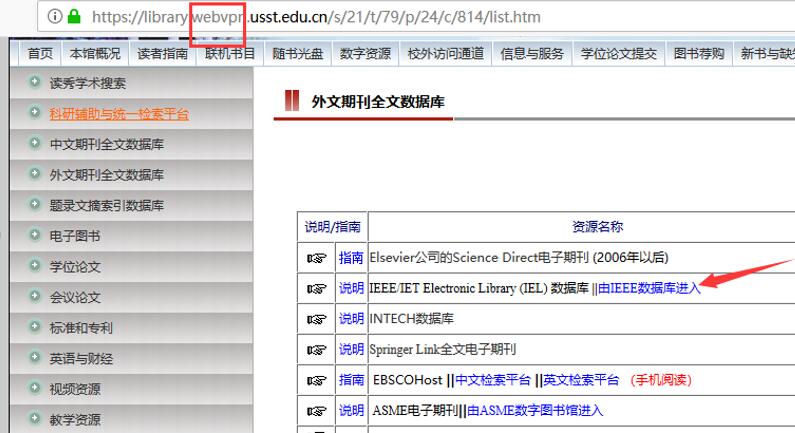795x433 pixels.
Task: Click the pointing hand icon beside Springer row
Action: tap(316, 350)
